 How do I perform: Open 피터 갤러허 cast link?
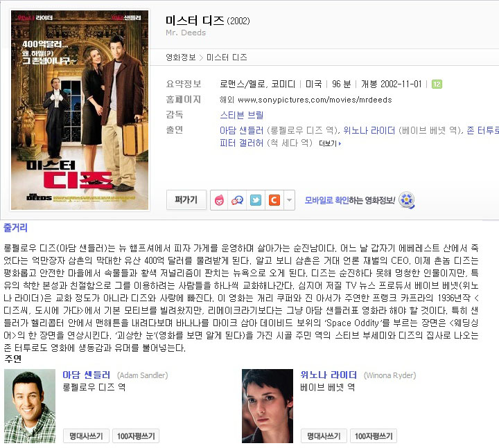[242, 143]
